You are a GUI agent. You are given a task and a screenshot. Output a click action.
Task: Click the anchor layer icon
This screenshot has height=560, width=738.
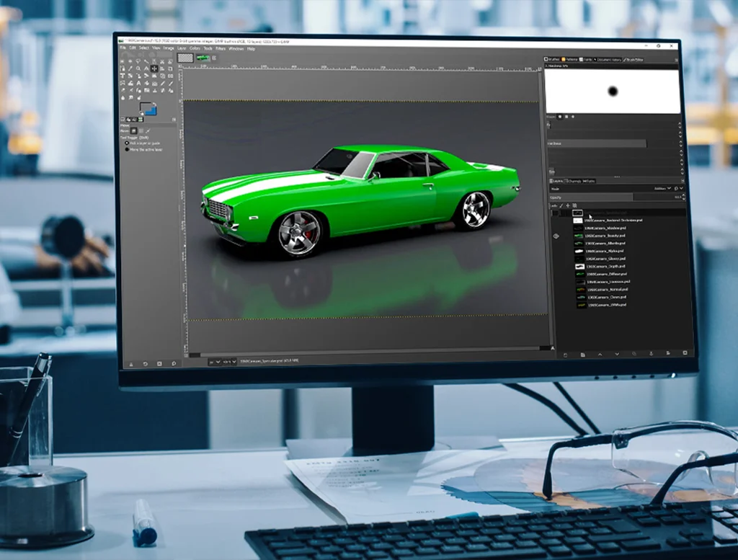click(x=652, y=355)
